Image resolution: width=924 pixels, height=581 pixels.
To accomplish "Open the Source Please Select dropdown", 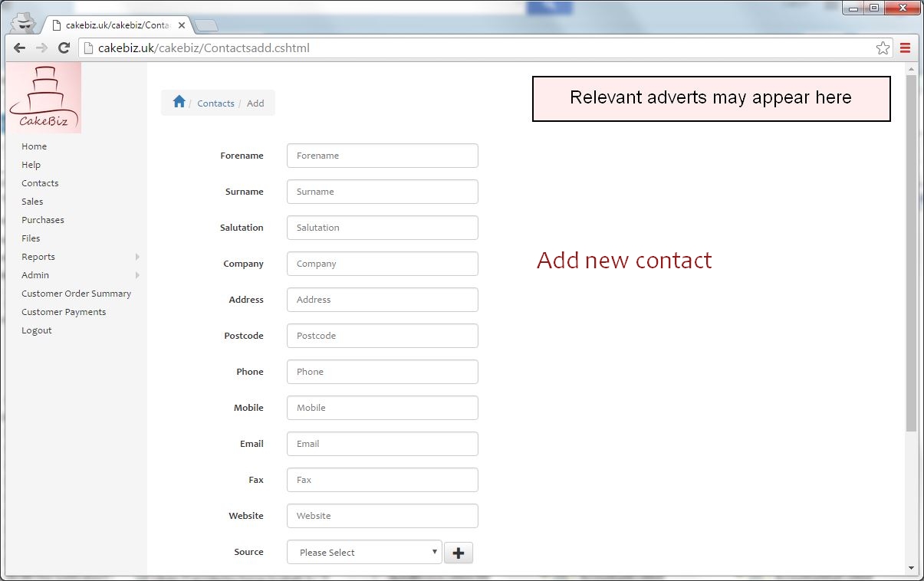I will [363, 552].
